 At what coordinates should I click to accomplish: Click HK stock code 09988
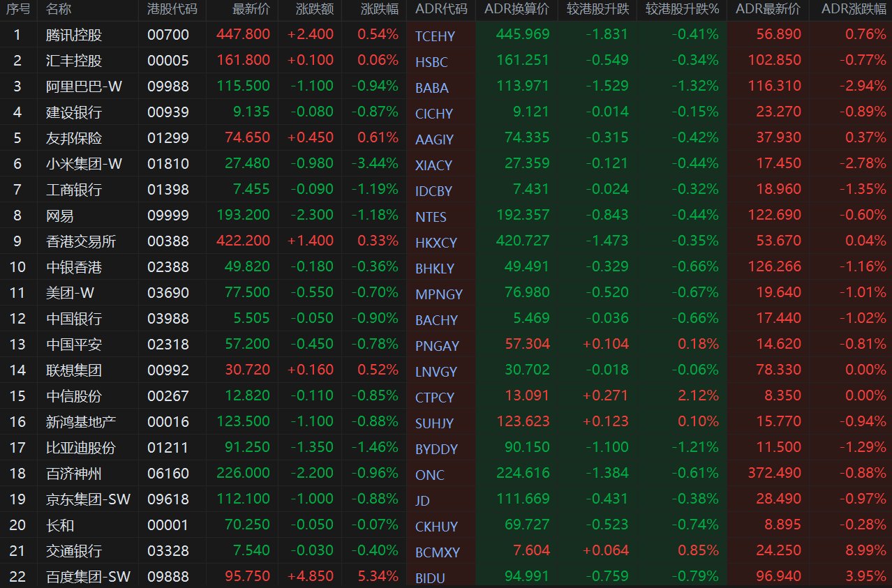(168, 86)
